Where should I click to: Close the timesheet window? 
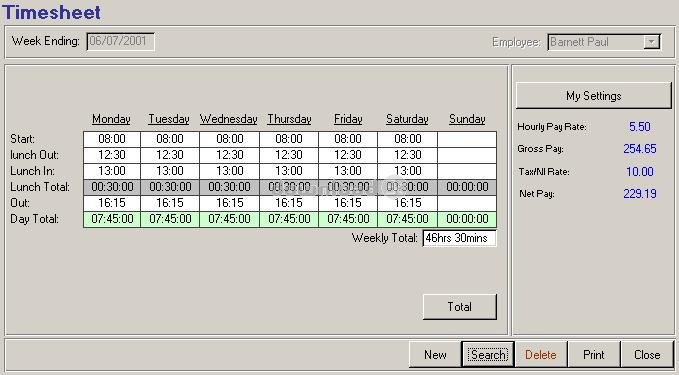coord(647,355)
